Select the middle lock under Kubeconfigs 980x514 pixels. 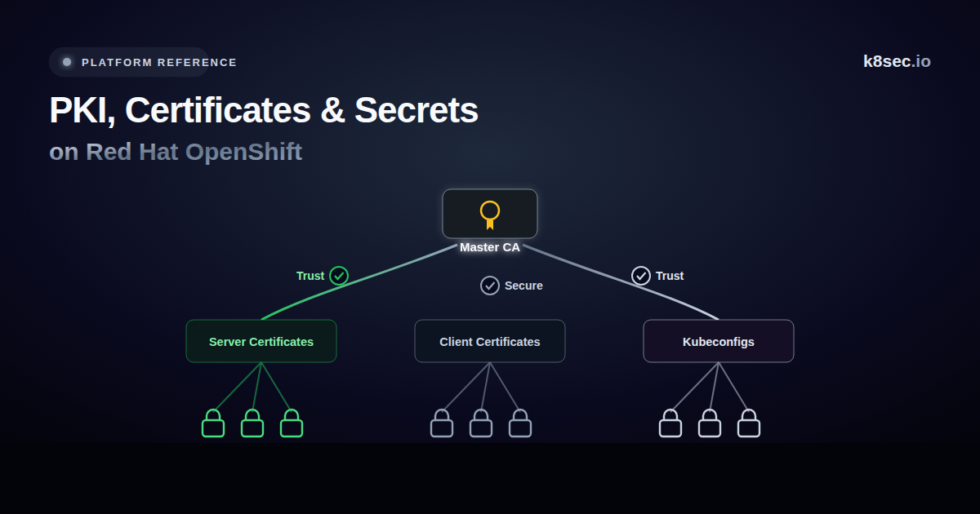coord(710,423)
